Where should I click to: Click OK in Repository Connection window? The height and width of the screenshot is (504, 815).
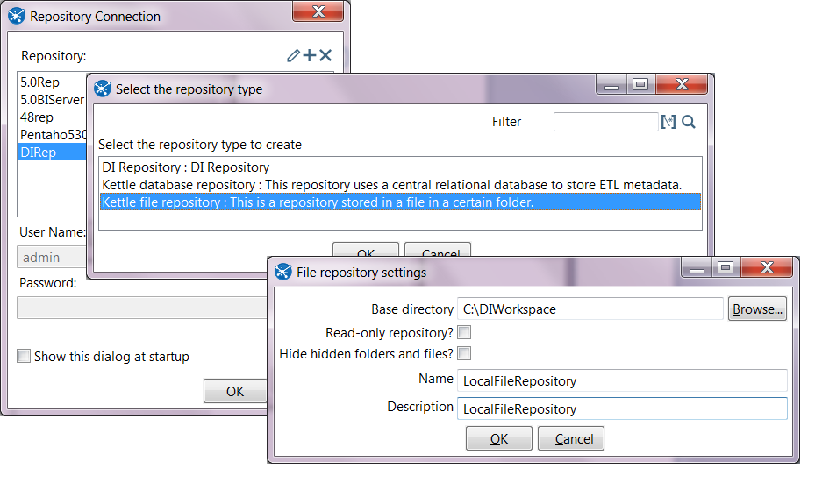click(x=235, y=391)
